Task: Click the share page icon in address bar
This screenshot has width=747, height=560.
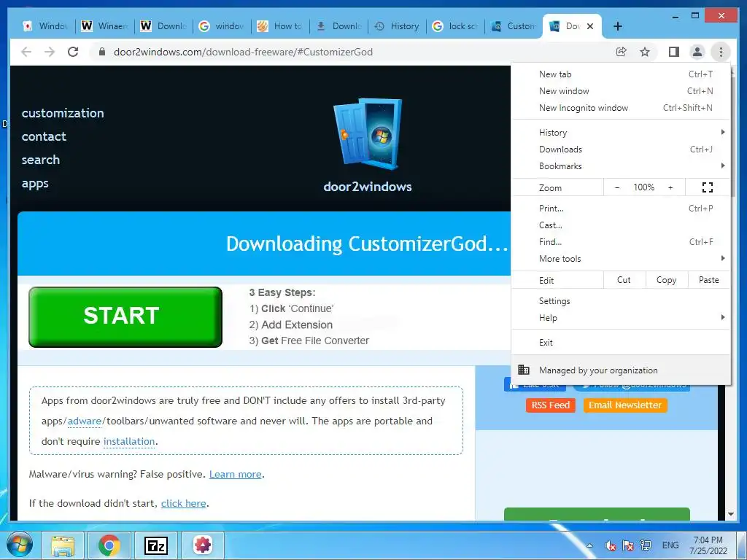Action: coord(622,52)
